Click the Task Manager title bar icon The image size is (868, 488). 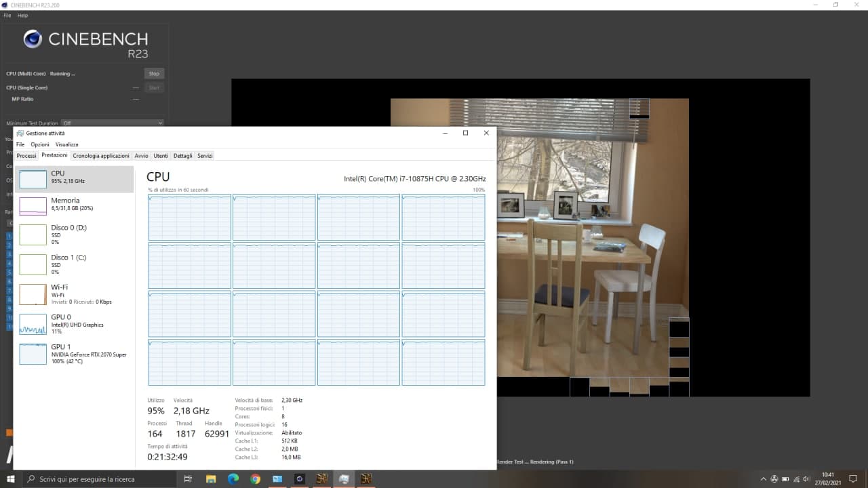(x=20, y=134)
